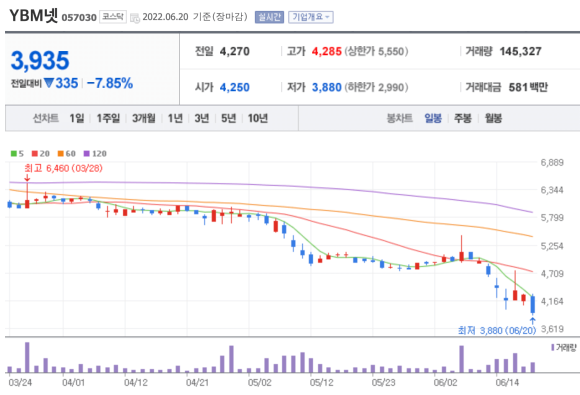The height and width of the screenshot is (395, 580).
Task: Click the 고가 value 4,285
Action: tap(326, 51)
